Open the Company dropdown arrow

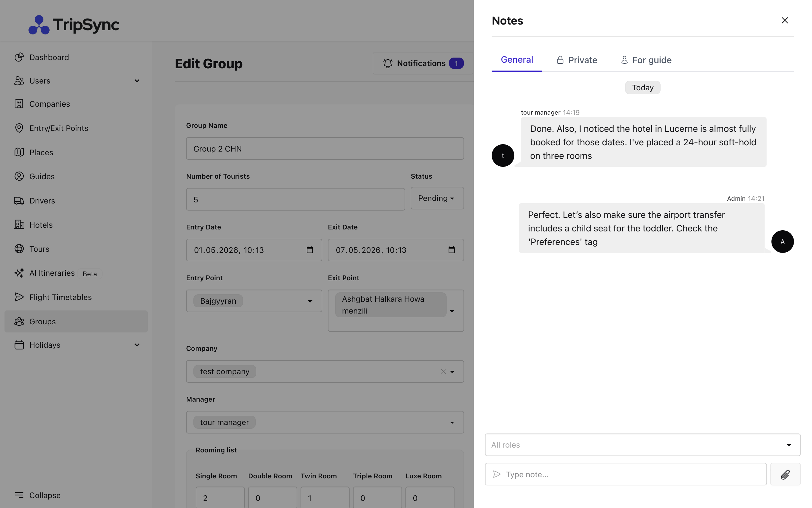pos(452,372)
